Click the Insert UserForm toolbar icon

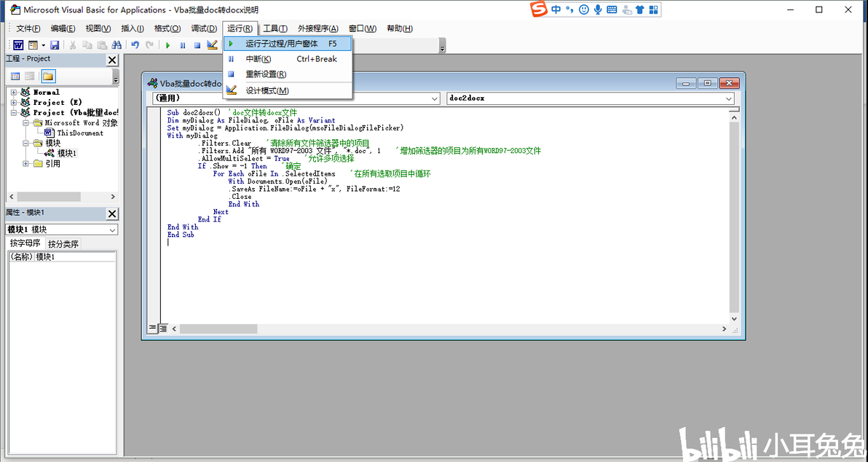(x=33, y=45)
